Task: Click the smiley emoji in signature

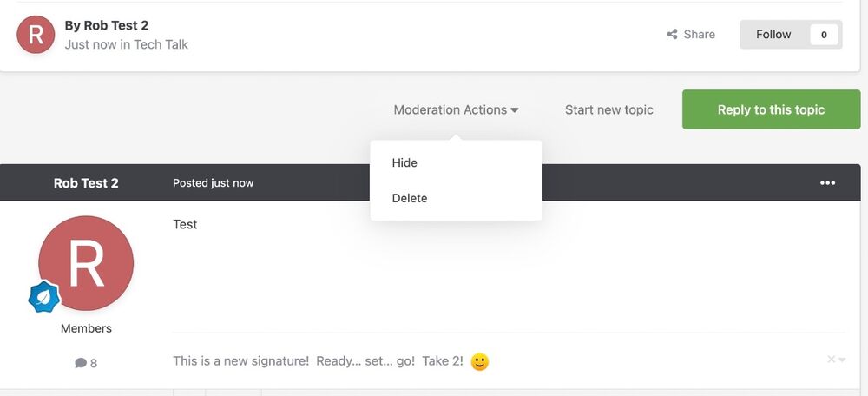Action: tap(480, 361)
